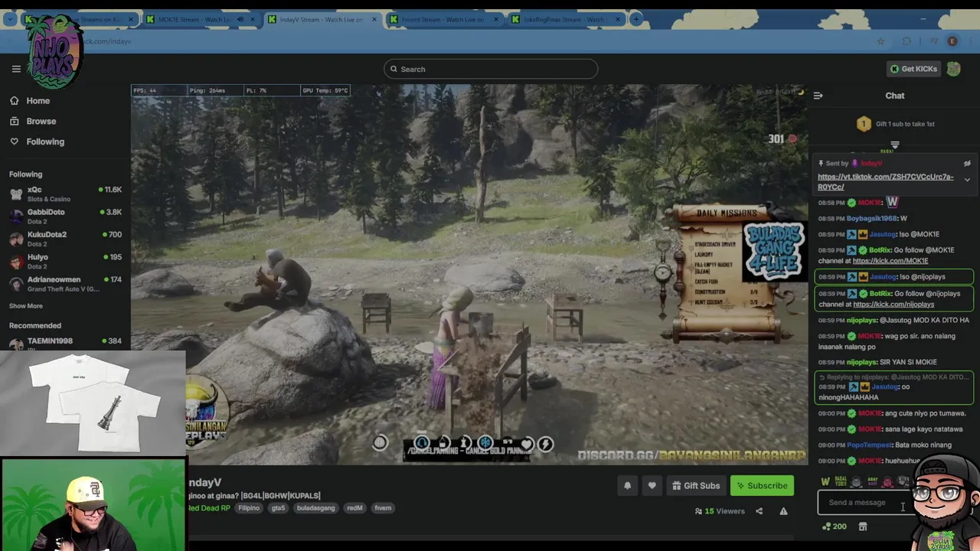This screenshot has width=980, height=551.
Task: Click the fivem tag
Action: 383,508
